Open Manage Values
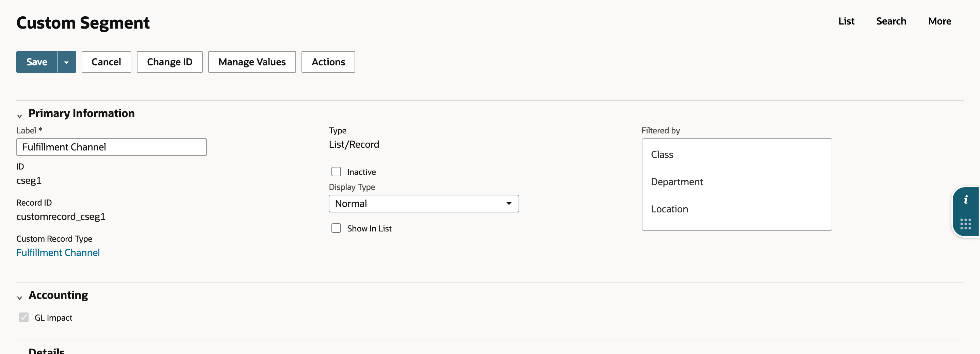This screenshot has height=354, width=980. 252,62
